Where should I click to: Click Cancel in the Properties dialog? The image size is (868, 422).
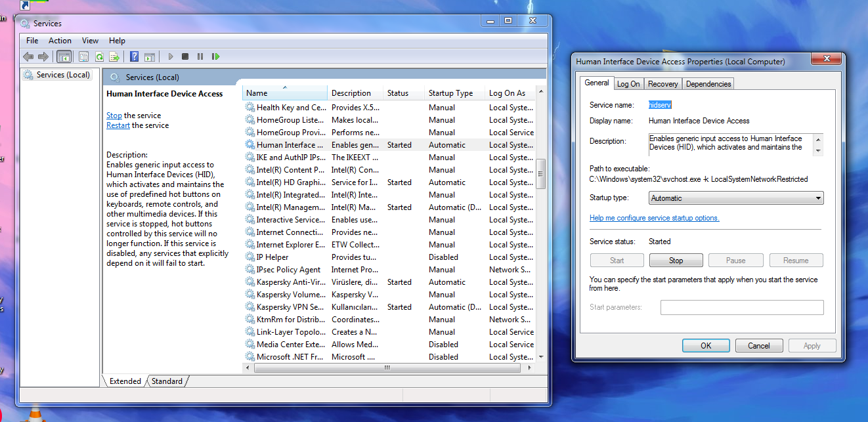(x=759, y=346)
